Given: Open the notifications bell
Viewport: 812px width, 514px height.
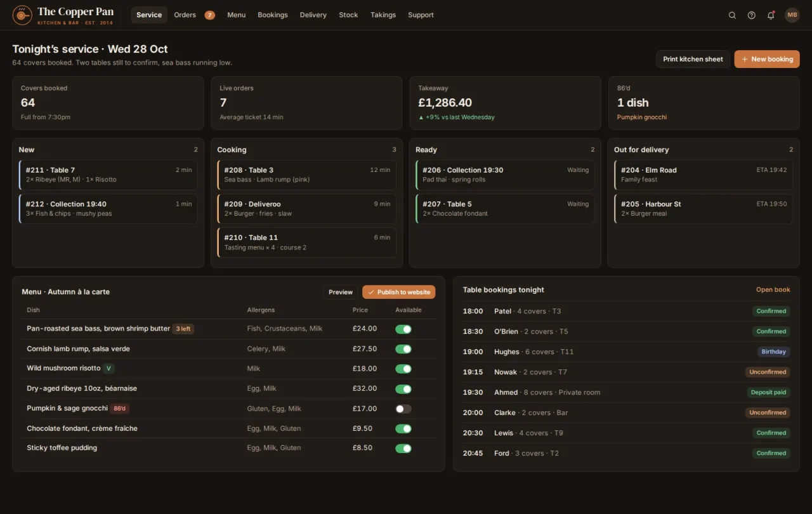Looking at the screenshot, I should coord(771,15).
